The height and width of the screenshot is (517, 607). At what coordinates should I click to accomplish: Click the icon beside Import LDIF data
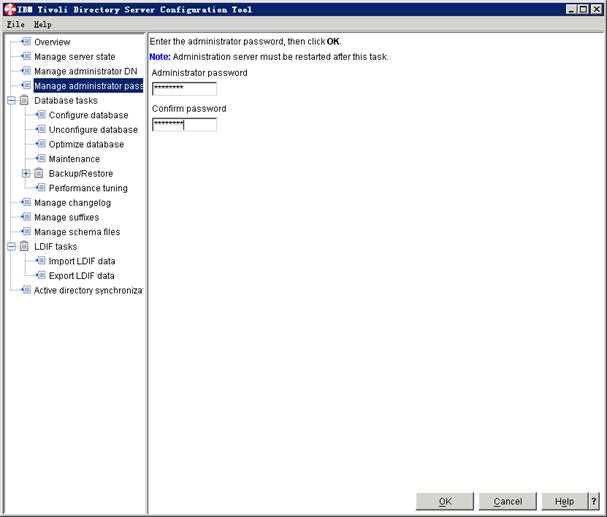41,261
